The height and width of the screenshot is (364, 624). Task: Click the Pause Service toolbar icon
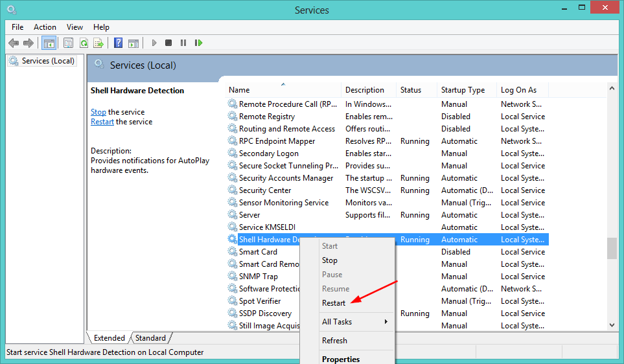[183, 43]
